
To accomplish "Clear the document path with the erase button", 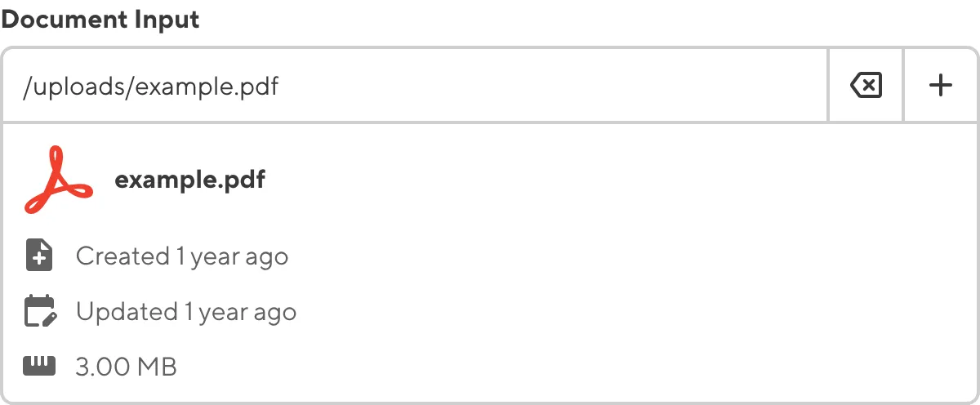I will [x=866, y=85].
